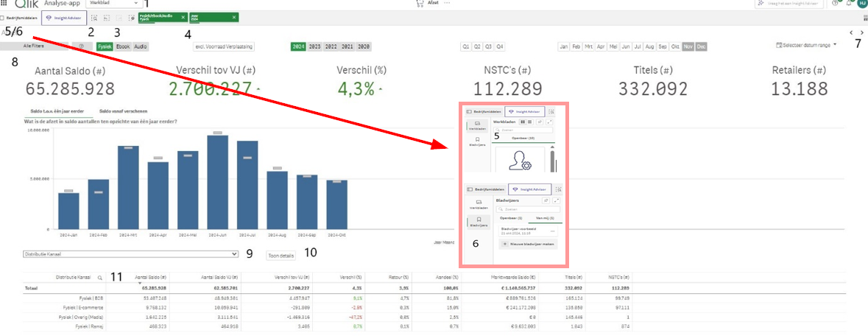Screen dimensions: 868x336
Task: Select year 2023
Action: tap(314, 46)
